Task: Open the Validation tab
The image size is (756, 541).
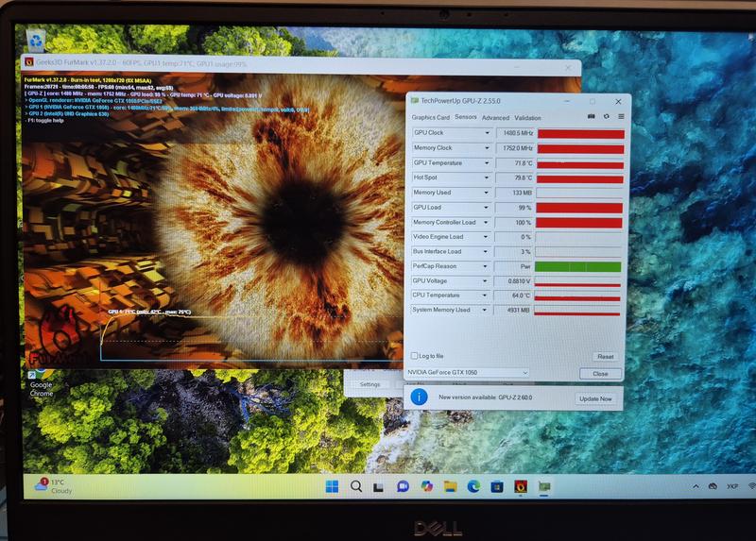Action: pyautogui.click(x=528, y=118)
